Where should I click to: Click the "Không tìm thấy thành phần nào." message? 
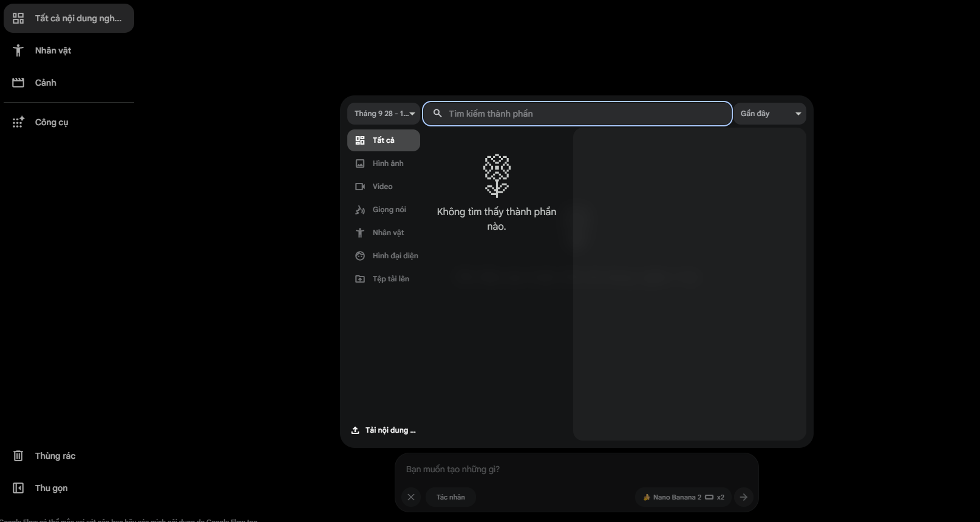[497, 219]
